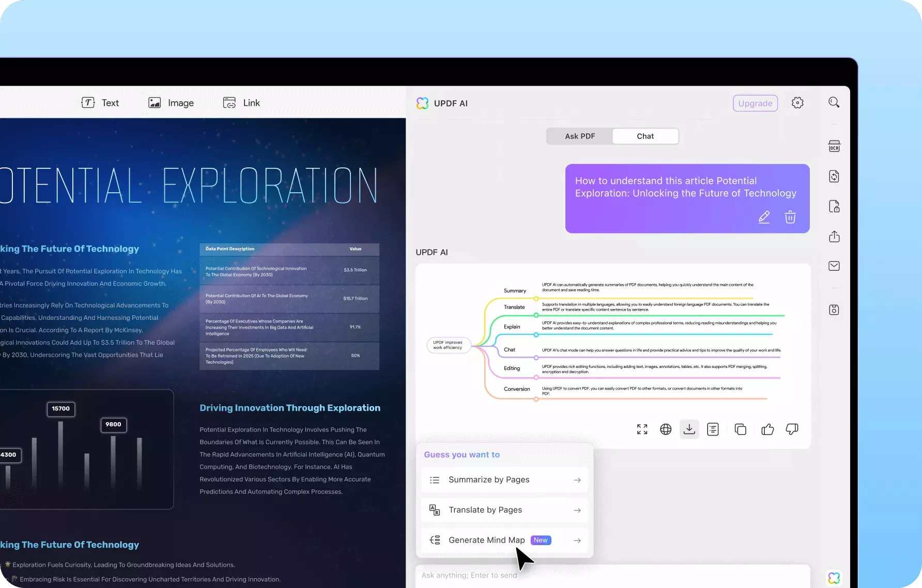Expand mind map to fullscreen

642,429
